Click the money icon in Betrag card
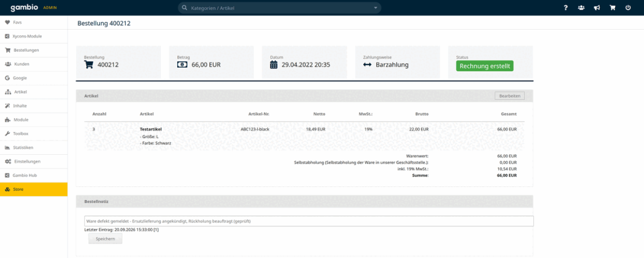 (182, 64)
